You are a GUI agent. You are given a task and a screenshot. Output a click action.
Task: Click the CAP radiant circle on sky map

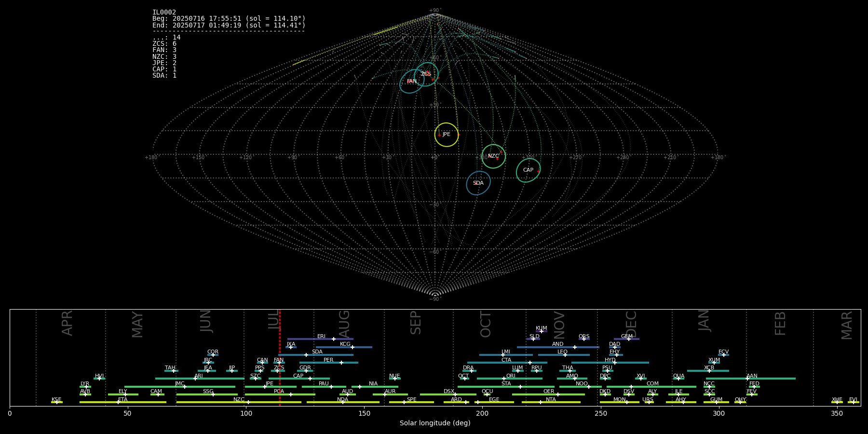pos(529,170)
